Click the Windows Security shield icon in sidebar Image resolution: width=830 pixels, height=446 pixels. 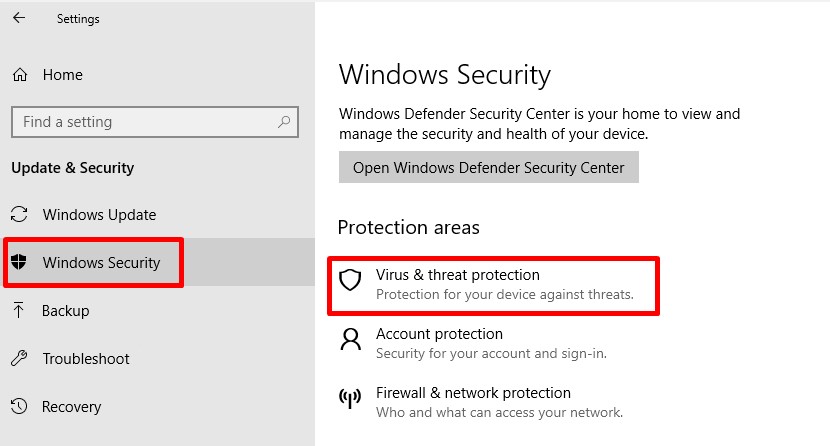point(19,261)
